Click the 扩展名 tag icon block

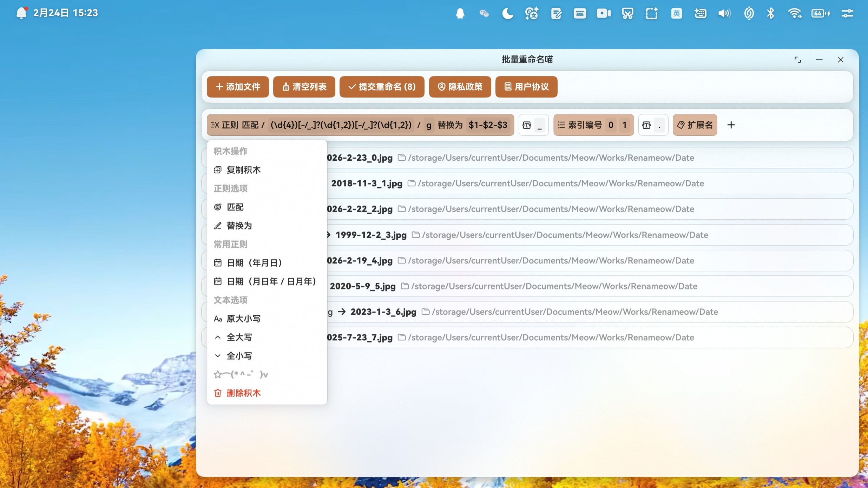(x=680, y=125)
